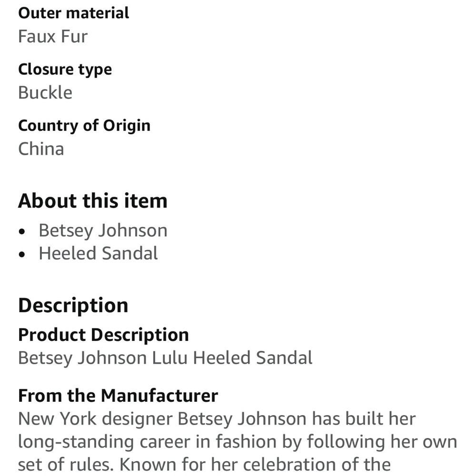Click bullet dot beside Betsey Johnson
The height and width of the screenshot is (476, 476).
tap(22, 232)
